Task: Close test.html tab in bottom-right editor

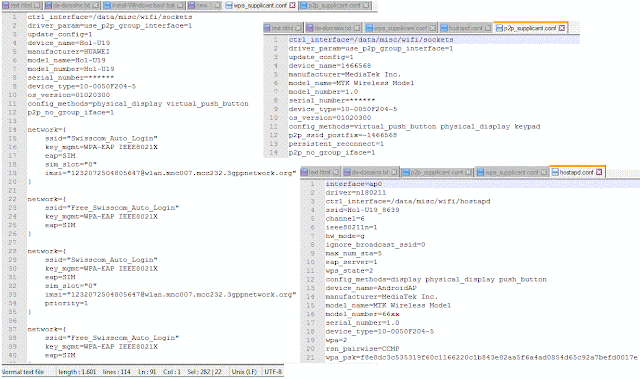Action: 336,172
